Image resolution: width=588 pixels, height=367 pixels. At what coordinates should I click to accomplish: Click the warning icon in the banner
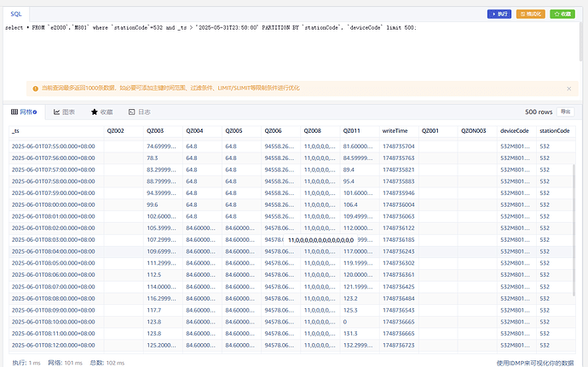pyautogui.click(x=35, y=88)
